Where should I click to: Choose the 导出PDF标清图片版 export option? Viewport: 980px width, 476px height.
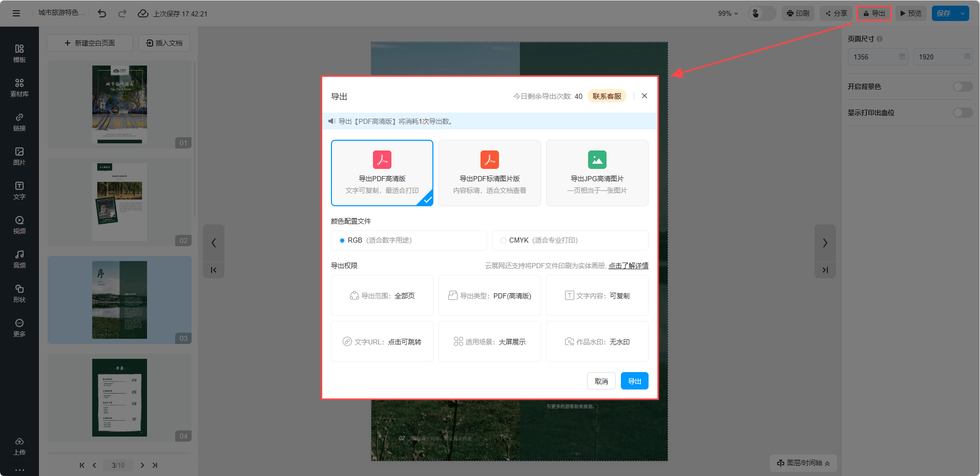pos(489,173)
